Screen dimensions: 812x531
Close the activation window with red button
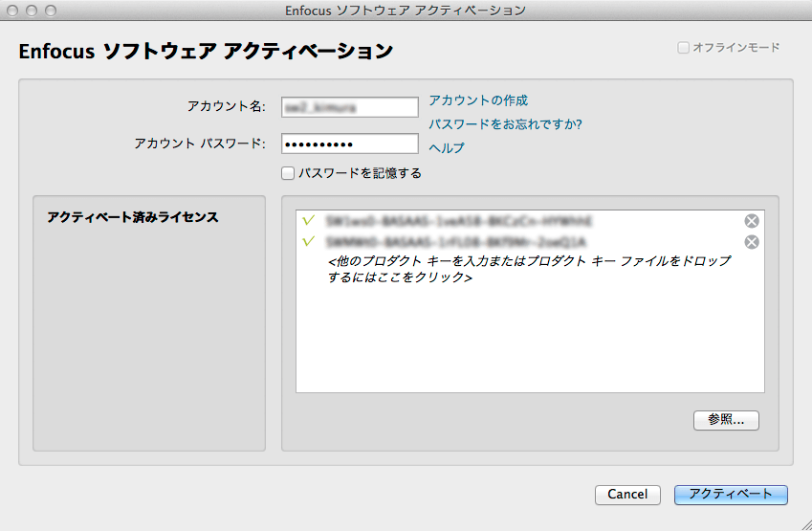pos(12,11)
